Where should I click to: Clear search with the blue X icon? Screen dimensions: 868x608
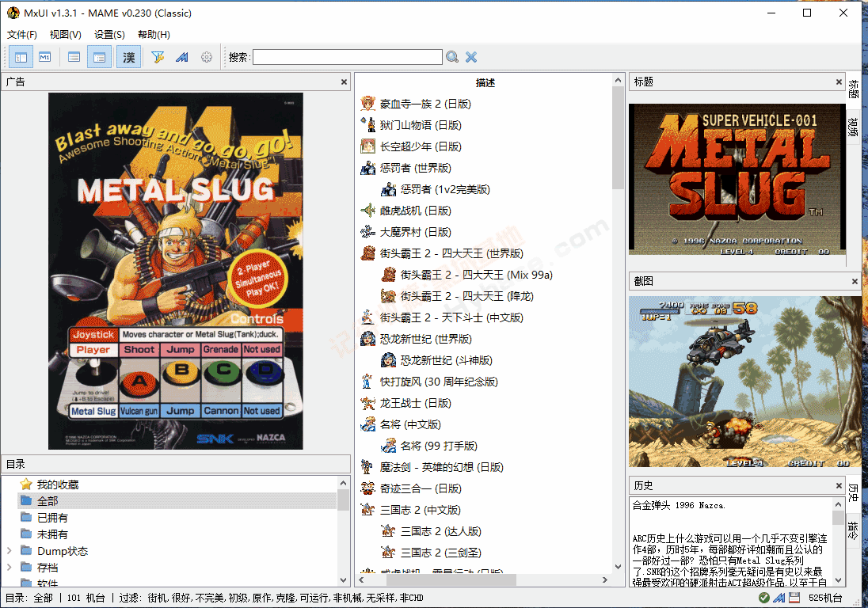(x=471, y=57)
